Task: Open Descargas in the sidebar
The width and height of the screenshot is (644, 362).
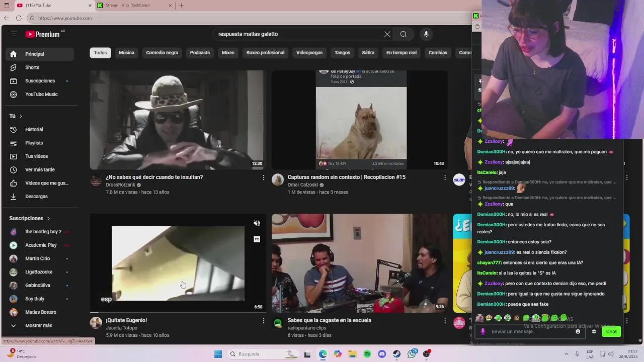Action: click(40, 197)
